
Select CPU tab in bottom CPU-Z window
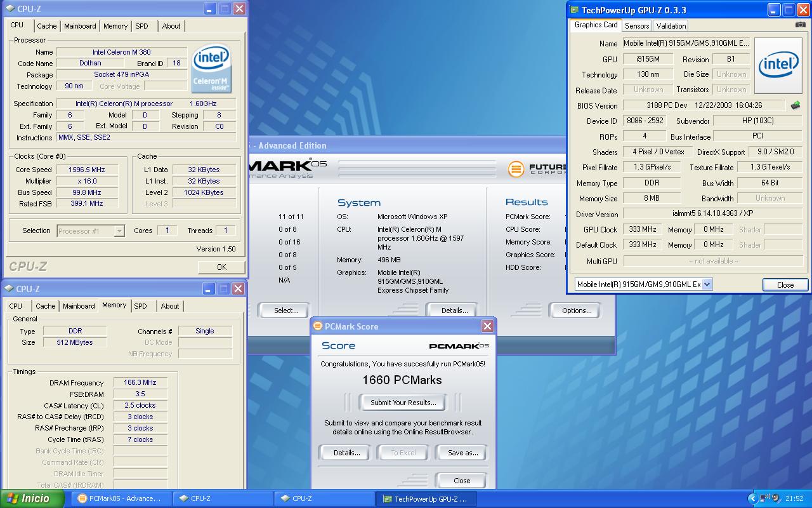16,306
